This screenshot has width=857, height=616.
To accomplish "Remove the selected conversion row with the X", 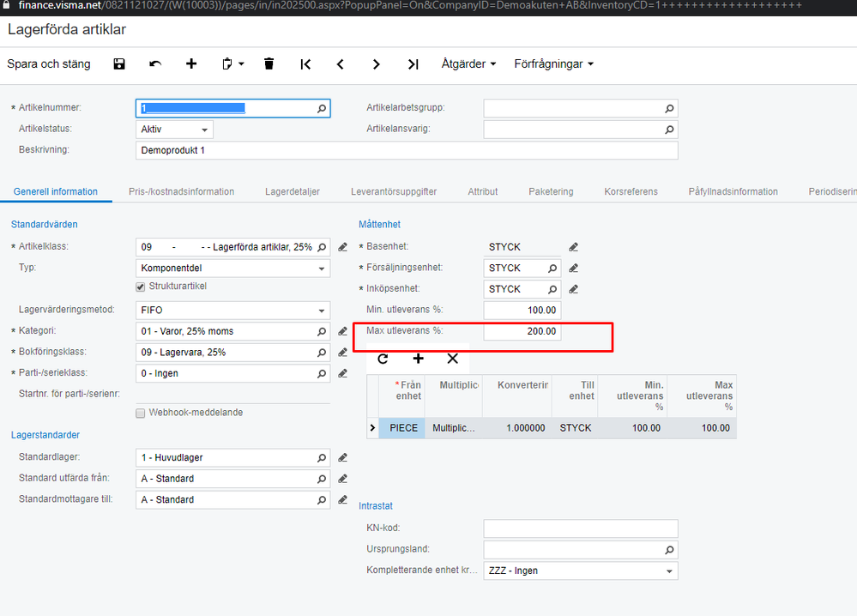I will coord(452,359).
